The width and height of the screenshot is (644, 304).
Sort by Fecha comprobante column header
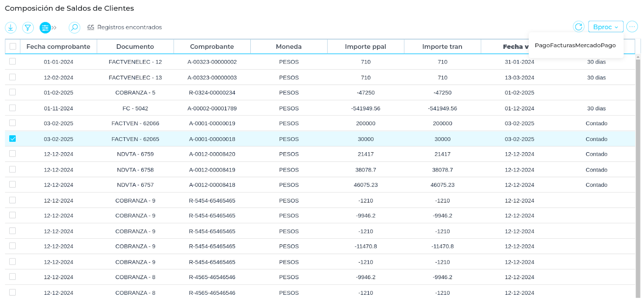58,47
